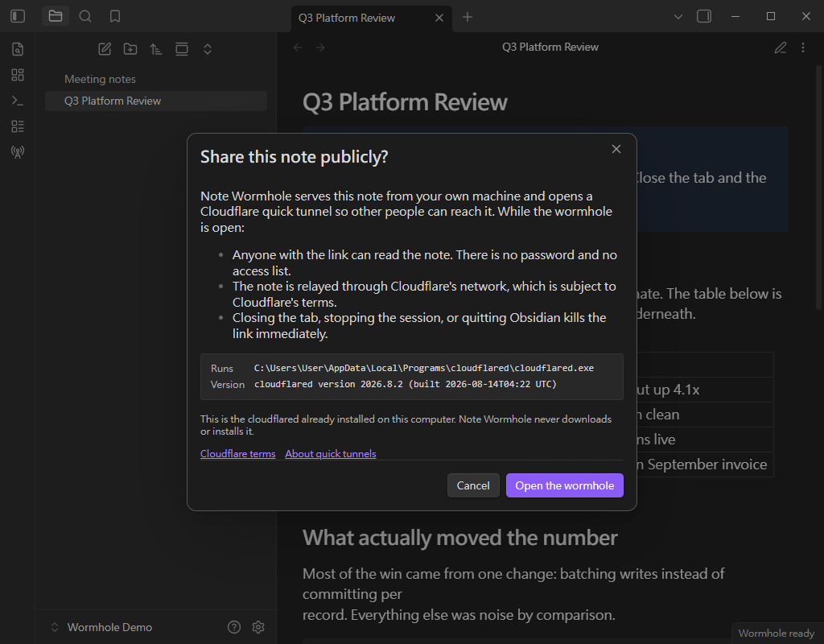This screenshot has height=644, width=824.
Task: Open the search magnifier icon
Action: pos(85,16)
